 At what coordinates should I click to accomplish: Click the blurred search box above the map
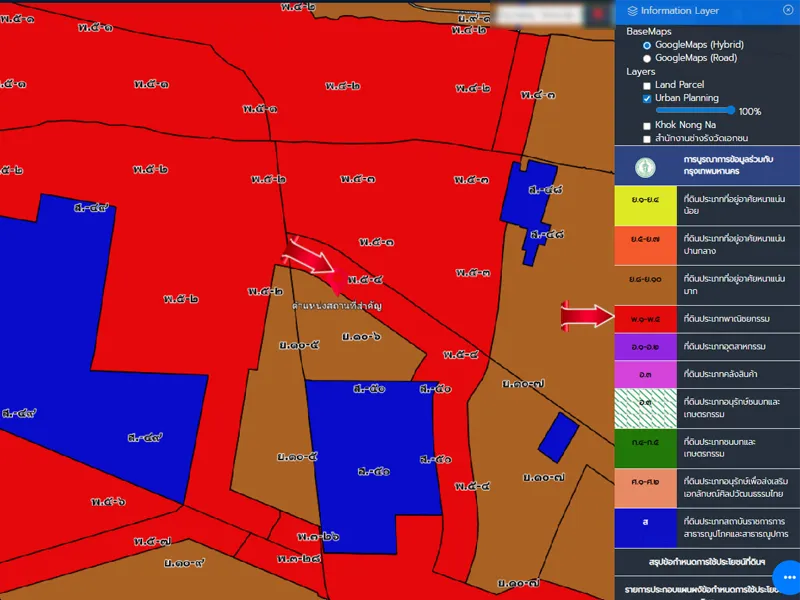pos(539,15)
